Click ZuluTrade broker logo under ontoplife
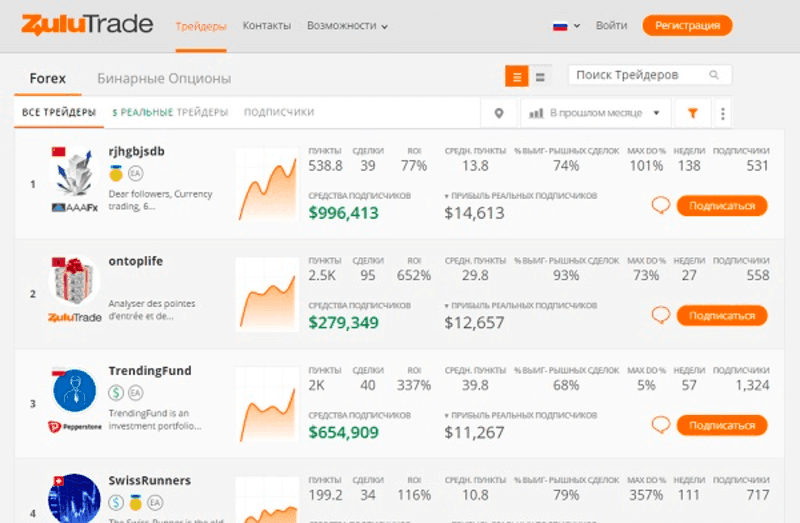Image resolution: width=800 pixels, height=523 pixels. [75, 317]
